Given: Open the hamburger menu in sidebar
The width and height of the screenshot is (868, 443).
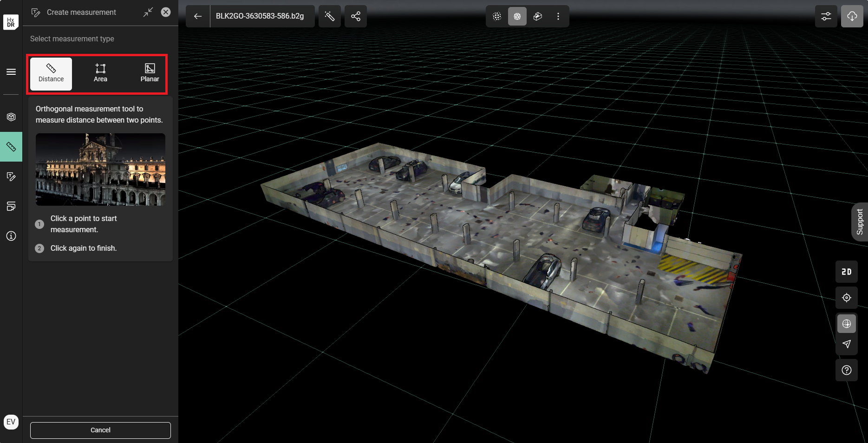Looking at the screenshot, I should (11, 72).
